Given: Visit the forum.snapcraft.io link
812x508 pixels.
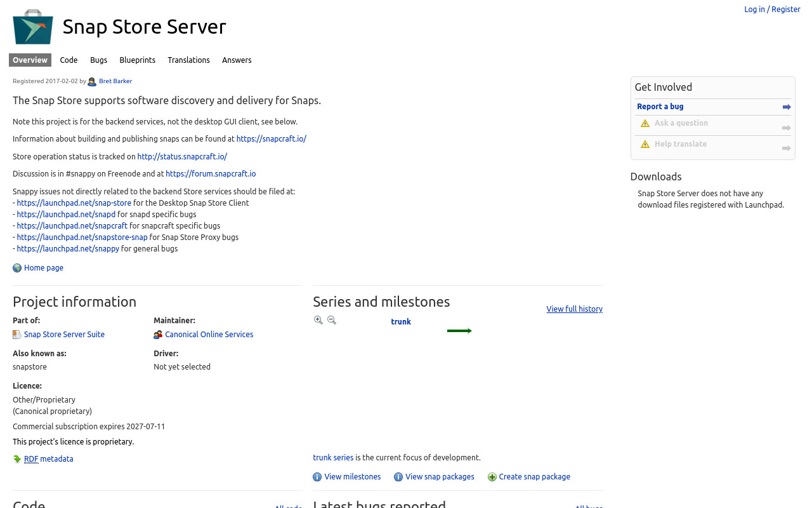Looking at the screenshot, I should coord(211,174).
